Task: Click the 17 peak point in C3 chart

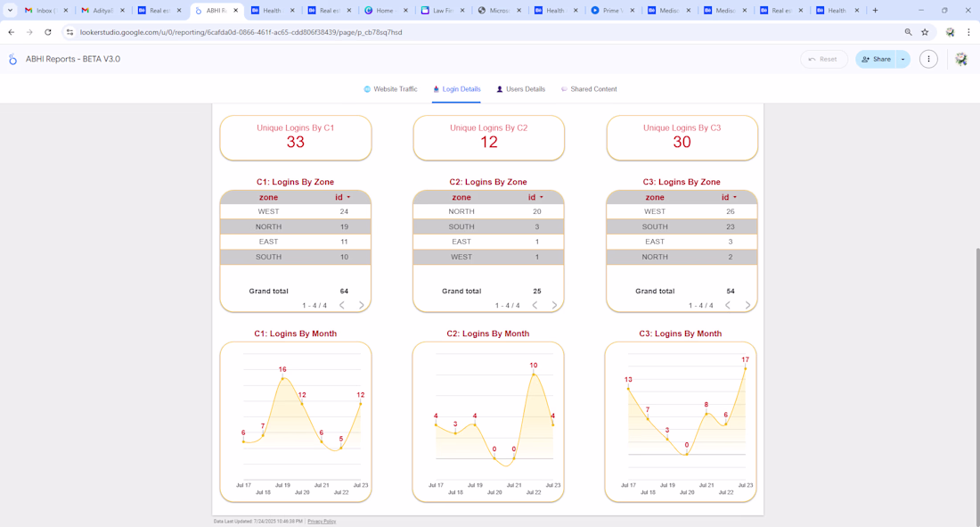Action: coord(746,368)
